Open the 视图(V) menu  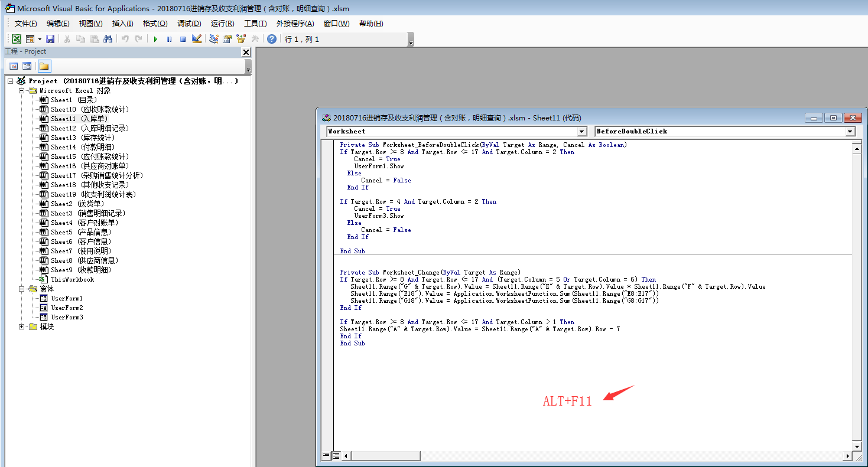coord(90,24)
